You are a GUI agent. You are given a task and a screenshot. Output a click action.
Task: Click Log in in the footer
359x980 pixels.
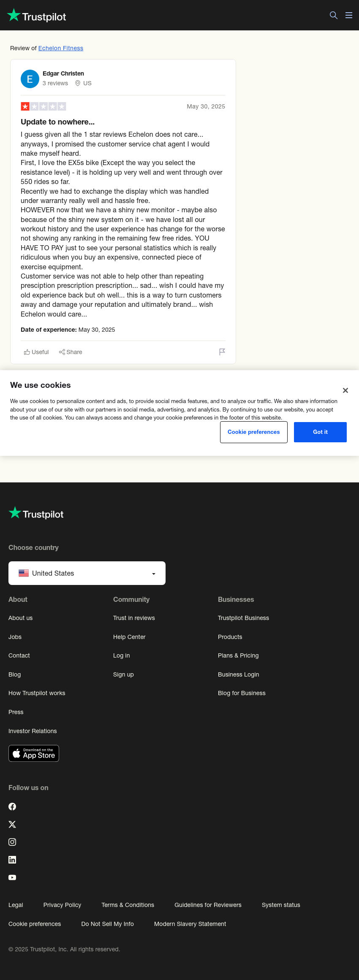click(122, 655)
